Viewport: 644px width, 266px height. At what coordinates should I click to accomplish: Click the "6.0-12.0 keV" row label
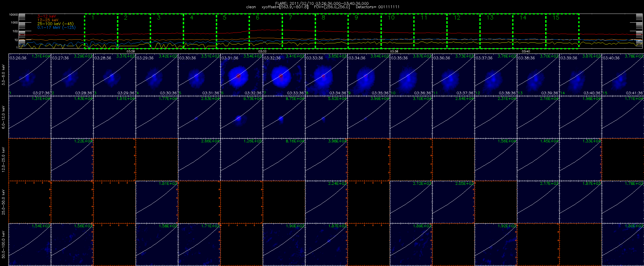[3, 117]
